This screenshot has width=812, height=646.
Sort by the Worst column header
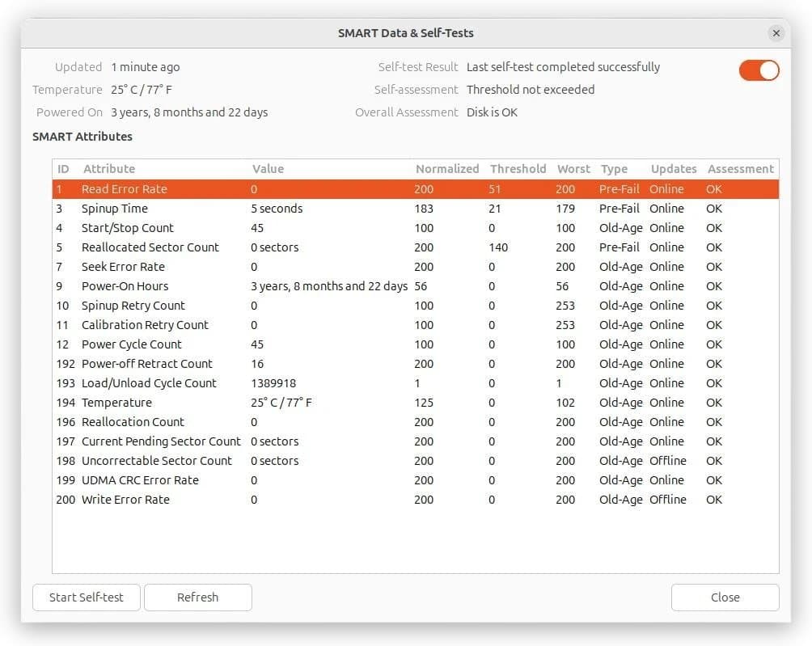click(x=573, y=169)
